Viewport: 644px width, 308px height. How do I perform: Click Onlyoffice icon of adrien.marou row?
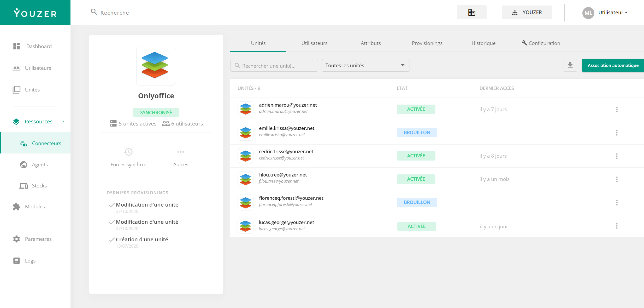coord(245,109)
